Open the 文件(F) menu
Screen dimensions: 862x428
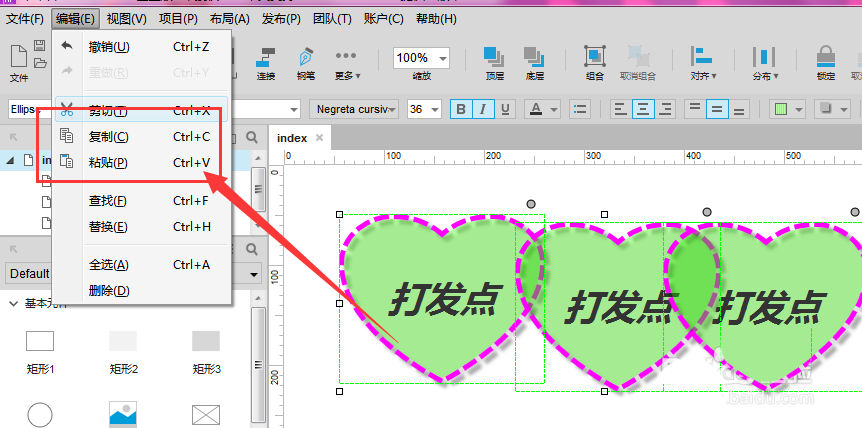pyautogui.click(x=25, y=19)
